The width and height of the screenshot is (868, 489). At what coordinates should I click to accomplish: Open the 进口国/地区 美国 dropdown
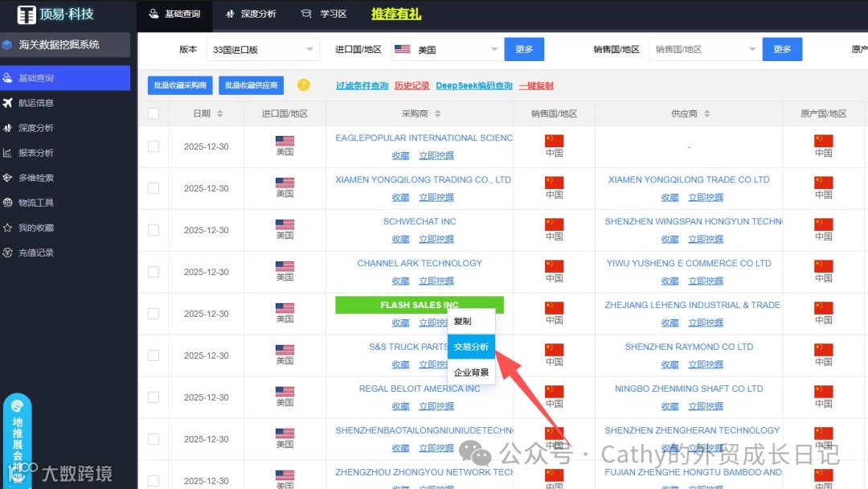(x=446, y=49)
